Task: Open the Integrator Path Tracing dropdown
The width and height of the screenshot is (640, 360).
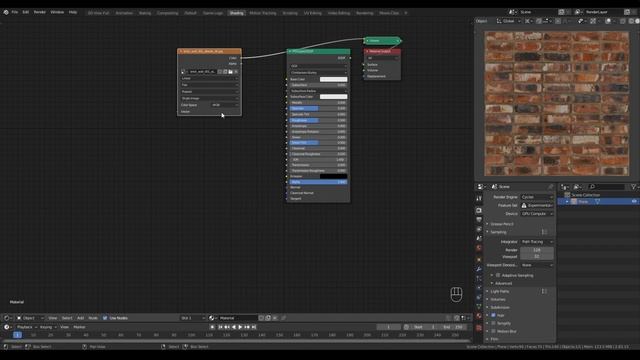Action: 537,242
